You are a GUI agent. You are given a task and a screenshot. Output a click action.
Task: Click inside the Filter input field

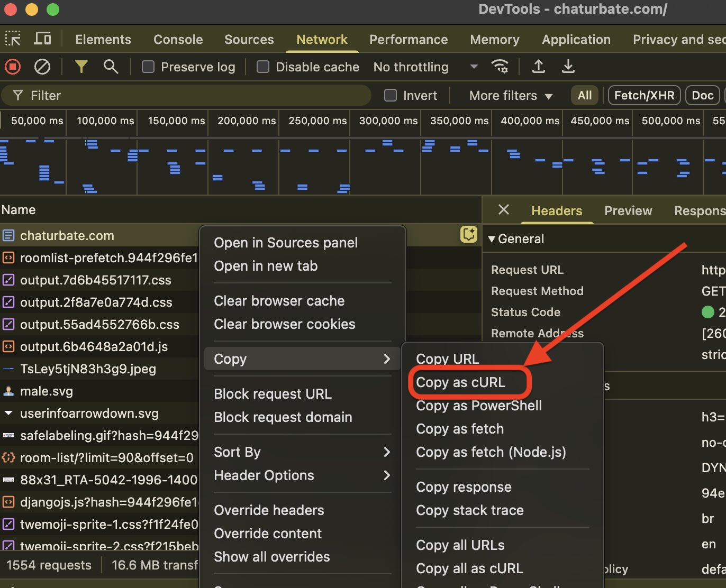tap(159, 95)
